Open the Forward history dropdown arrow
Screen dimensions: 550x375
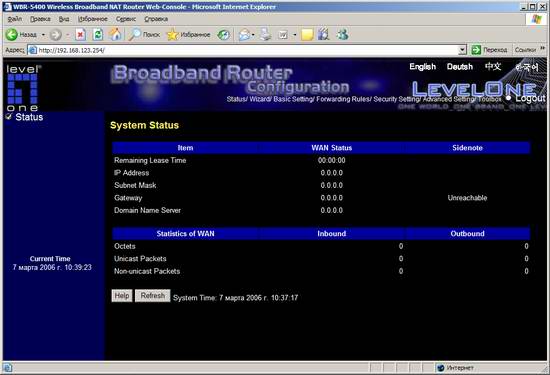point(68,35)
